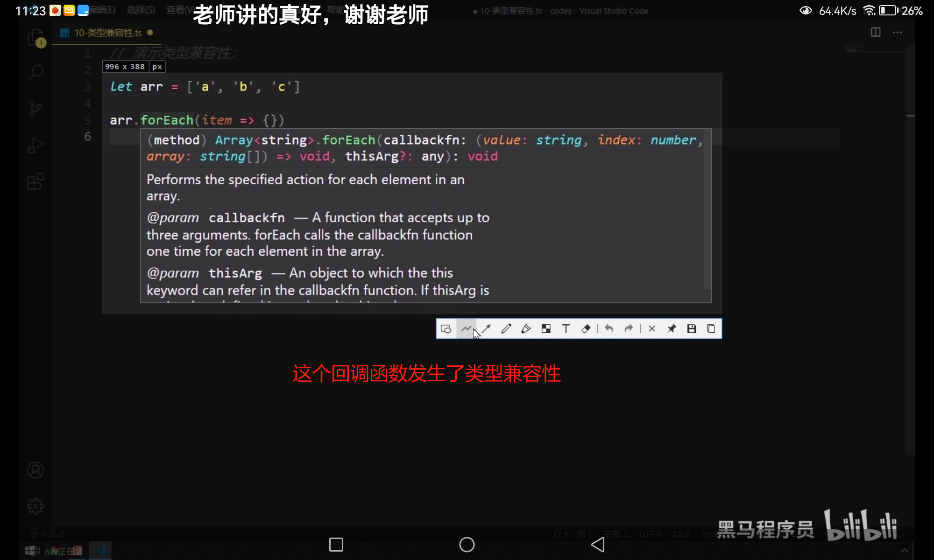Image resolution: width=934 pixels, height=560 pixels.
Task: Open the Manage settings gear menu
Action: (35, 506)
